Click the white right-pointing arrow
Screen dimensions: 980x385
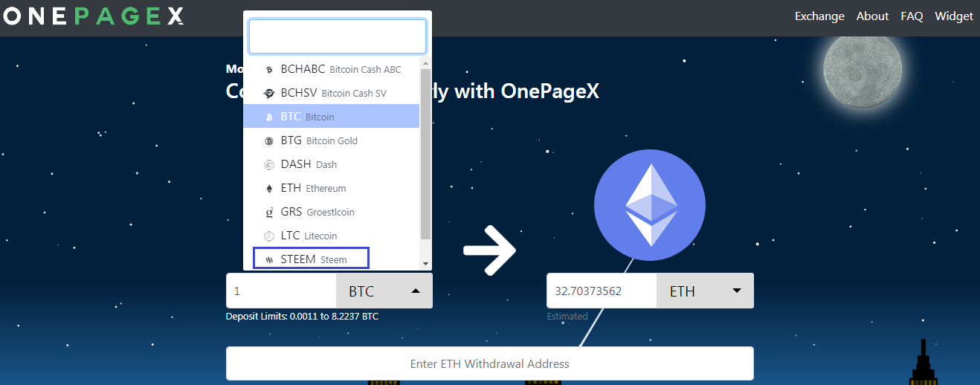click(x=489, y=250)
